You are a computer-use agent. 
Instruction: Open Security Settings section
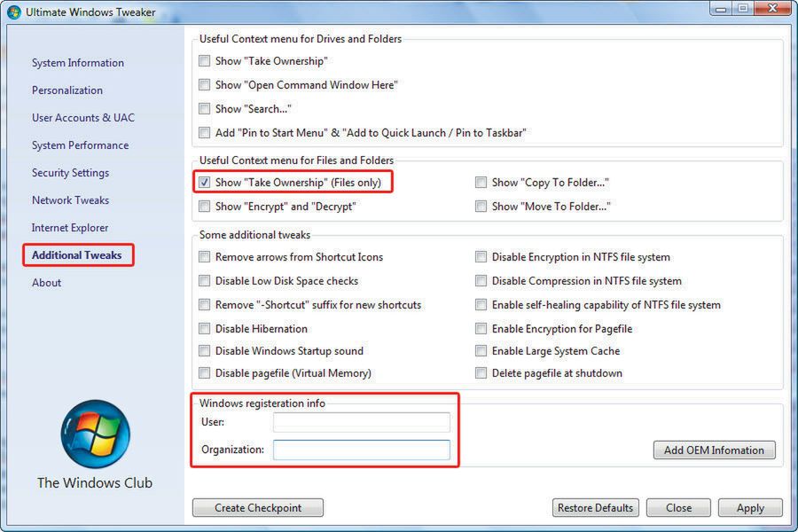[70, 173]
